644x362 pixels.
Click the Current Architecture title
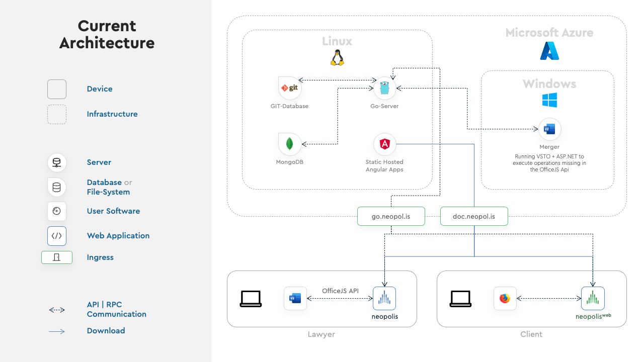pos(107,34)
